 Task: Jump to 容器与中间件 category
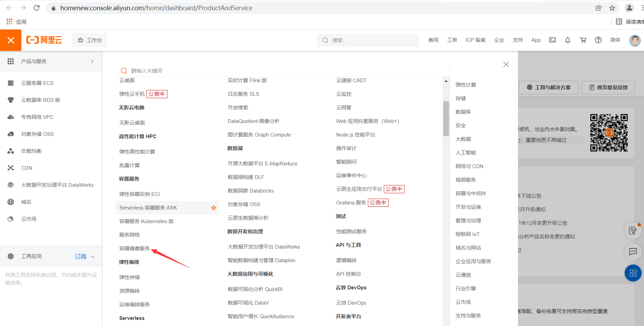point(471,193)
